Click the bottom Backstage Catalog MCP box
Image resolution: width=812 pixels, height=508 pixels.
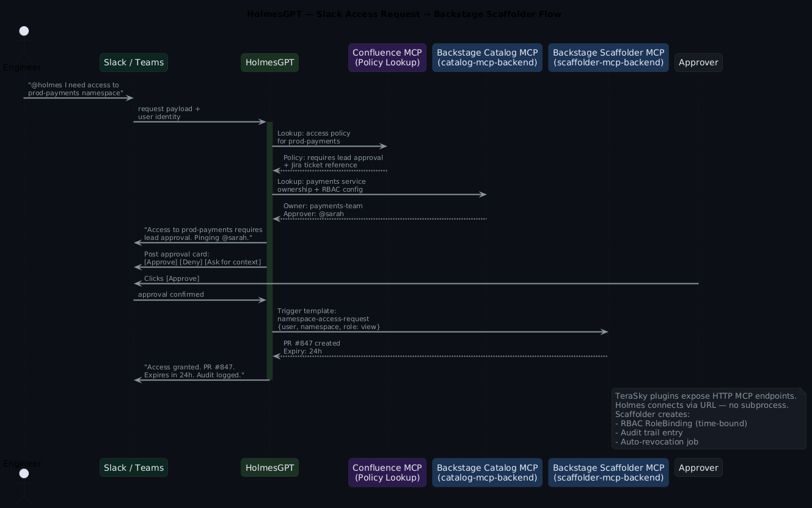(x=487, y=473)
